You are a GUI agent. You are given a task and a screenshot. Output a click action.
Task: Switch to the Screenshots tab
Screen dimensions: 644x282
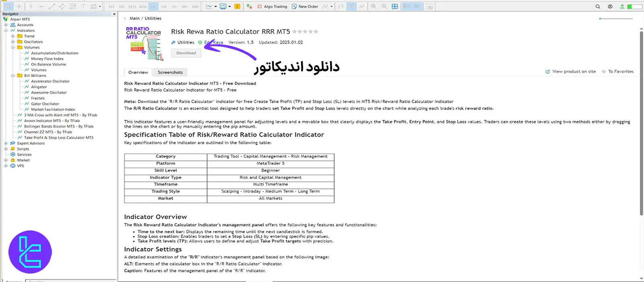[170, 73]
